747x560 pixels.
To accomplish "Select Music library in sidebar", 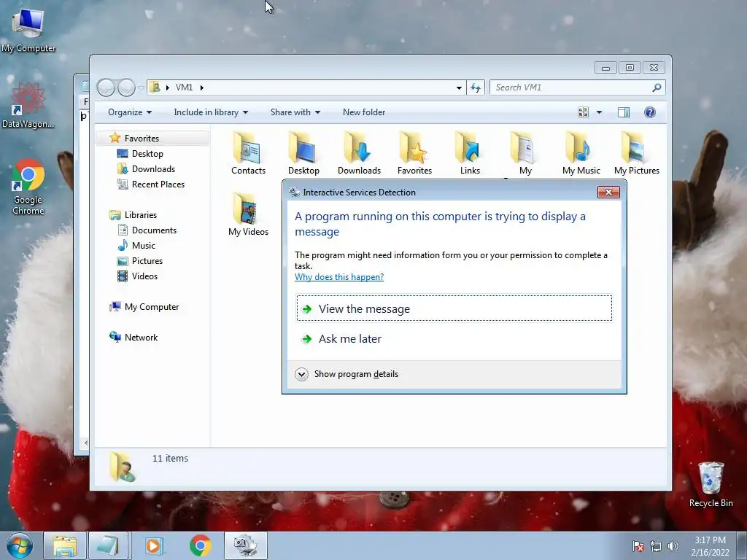I will point(144,245).
